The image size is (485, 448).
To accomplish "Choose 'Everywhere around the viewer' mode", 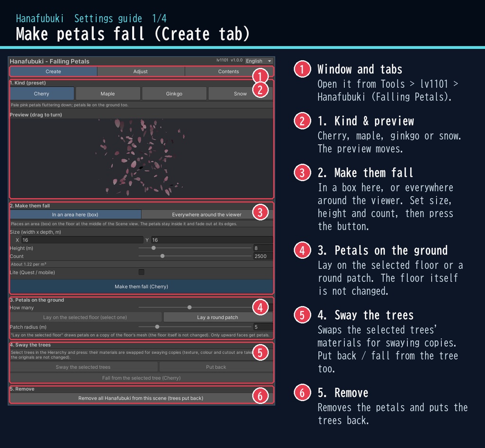I will 207,215.
